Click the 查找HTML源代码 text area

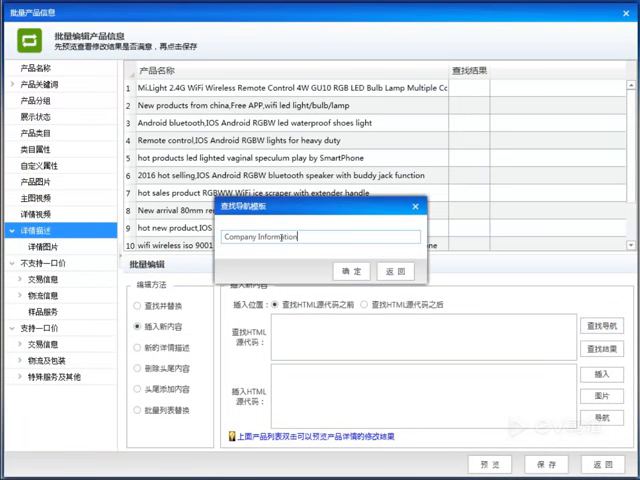click(424, 337)
